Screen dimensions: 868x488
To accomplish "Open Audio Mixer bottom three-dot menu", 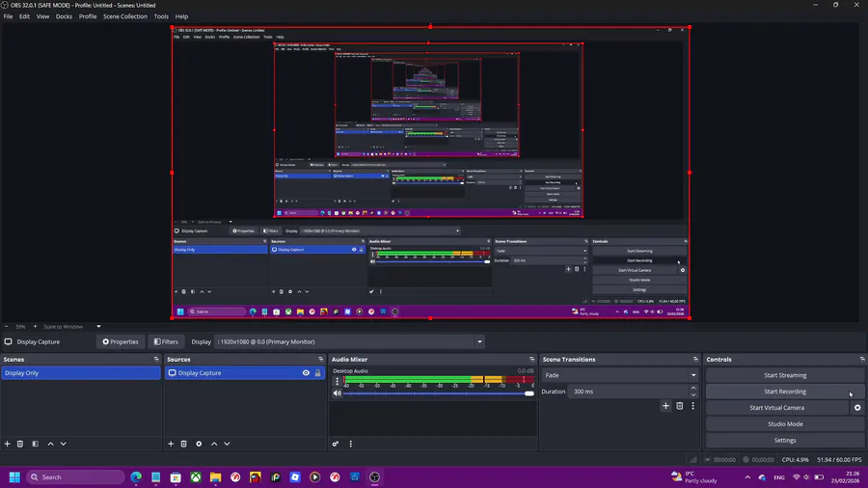I will coord(350,444).
